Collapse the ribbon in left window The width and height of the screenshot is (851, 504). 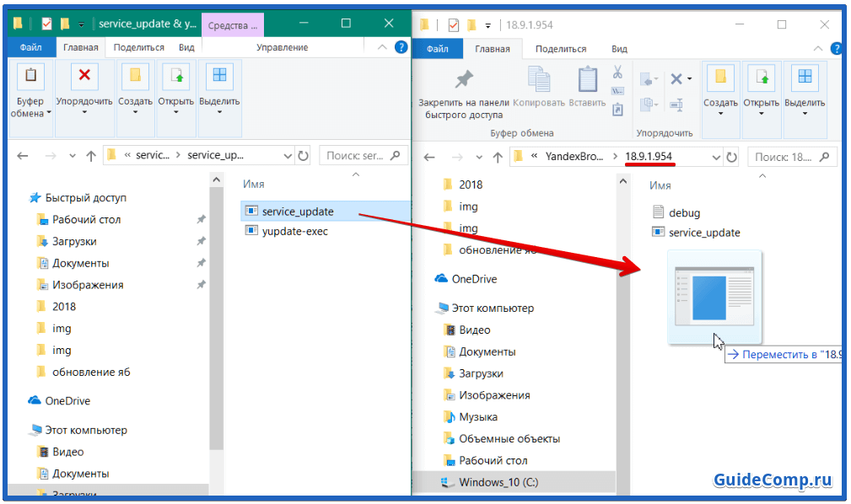(382, 47)
